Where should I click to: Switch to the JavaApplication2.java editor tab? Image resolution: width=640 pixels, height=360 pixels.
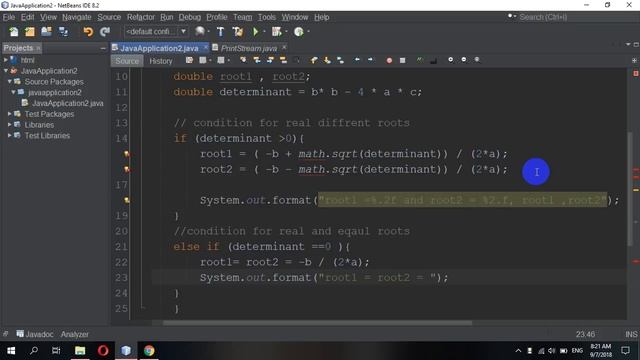click(x=159, y=48)
